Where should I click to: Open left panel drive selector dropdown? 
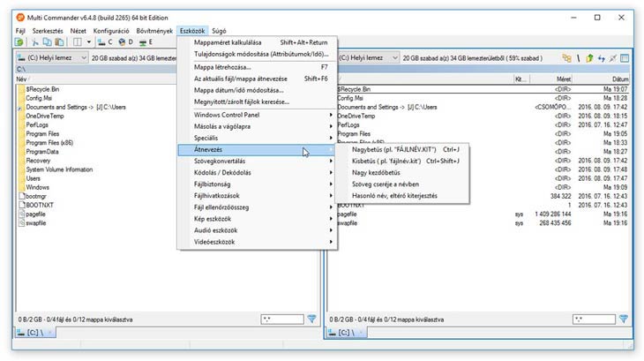click(51, 58)
